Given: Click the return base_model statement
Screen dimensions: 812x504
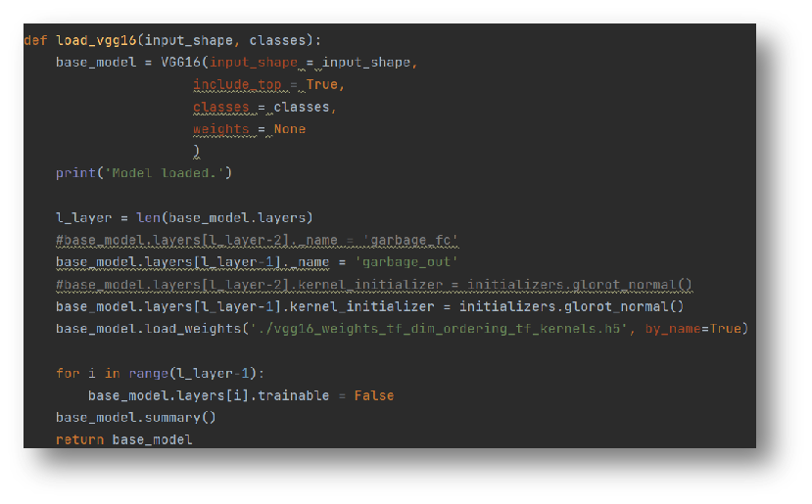Looking at the screenshot, I should point(123,439).
